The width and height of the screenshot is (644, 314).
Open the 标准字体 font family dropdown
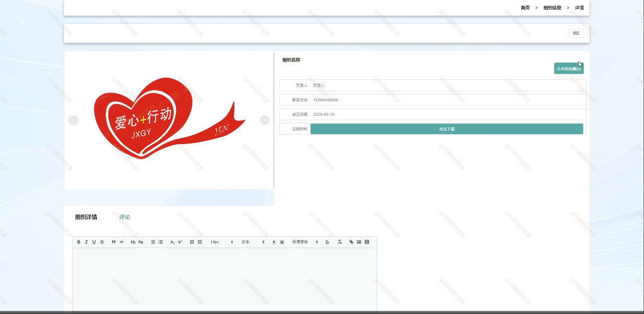305,242
